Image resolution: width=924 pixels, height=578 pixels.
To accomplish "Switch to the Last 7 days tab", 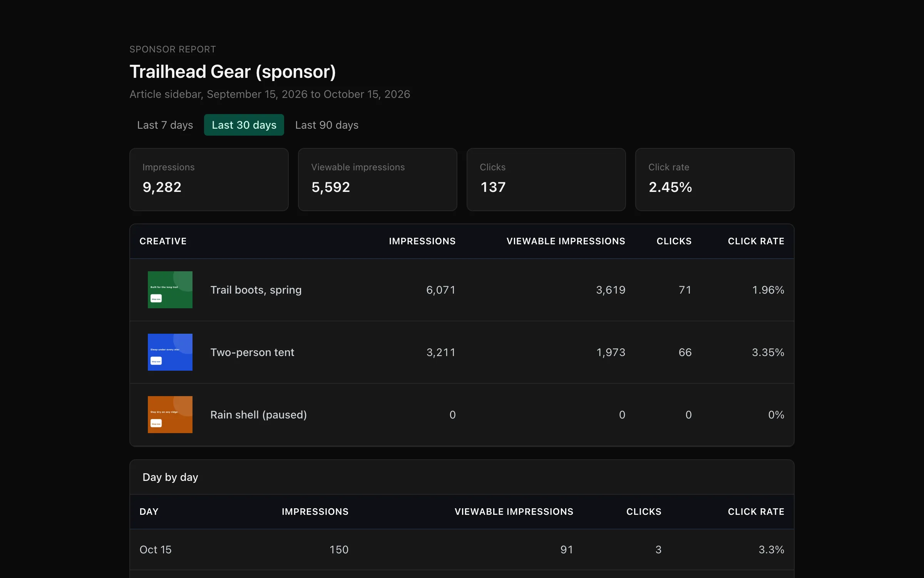I will click(x=165, y=125).
